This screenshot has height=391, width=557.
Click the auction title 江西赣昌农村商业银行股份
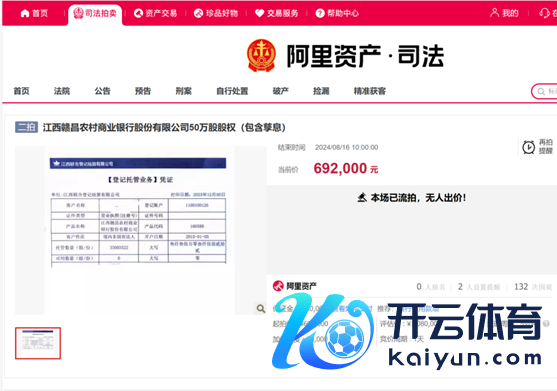[164, 127]
